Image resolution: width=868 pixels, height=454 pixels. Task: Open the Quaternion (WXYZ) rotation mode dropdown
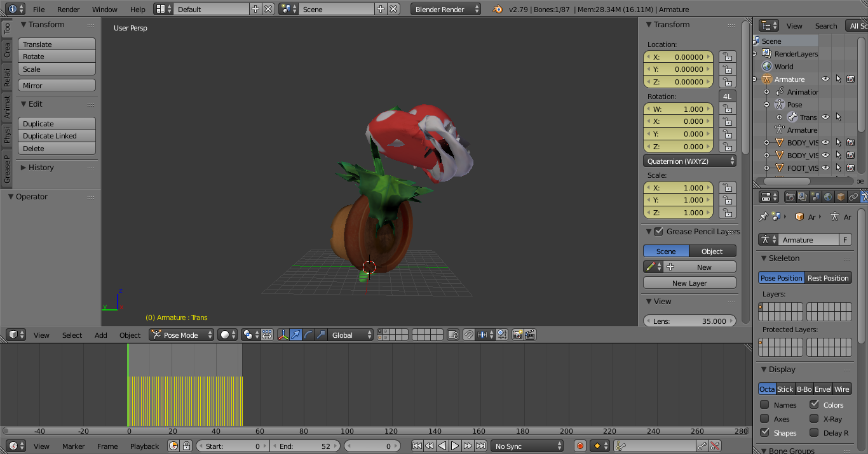point(689,161)
